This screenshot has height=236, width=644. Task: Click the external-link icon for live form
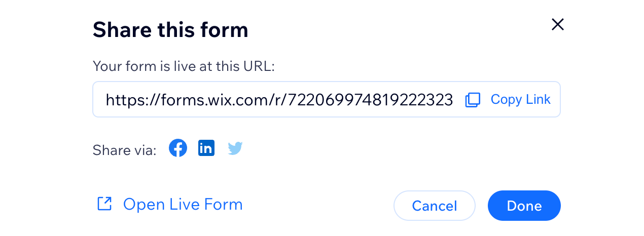coord(104,205)
